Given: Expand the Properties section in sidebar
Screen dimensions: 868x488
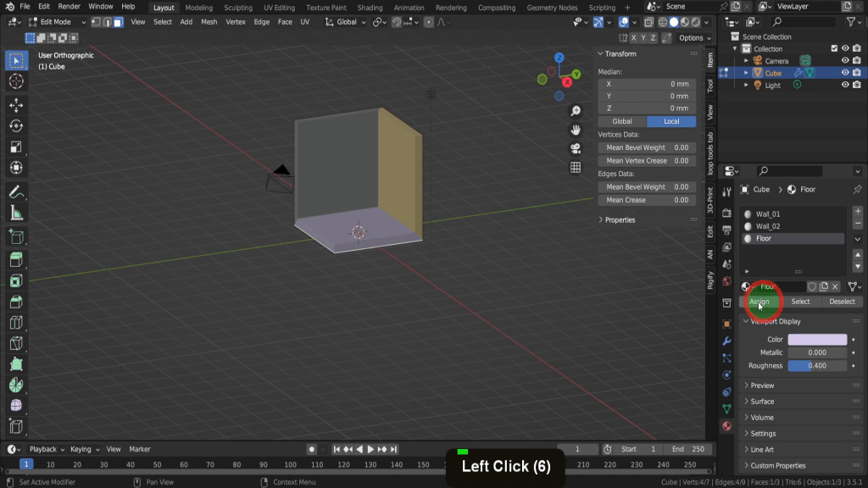Looking at the screenshot, I should 620,219.
